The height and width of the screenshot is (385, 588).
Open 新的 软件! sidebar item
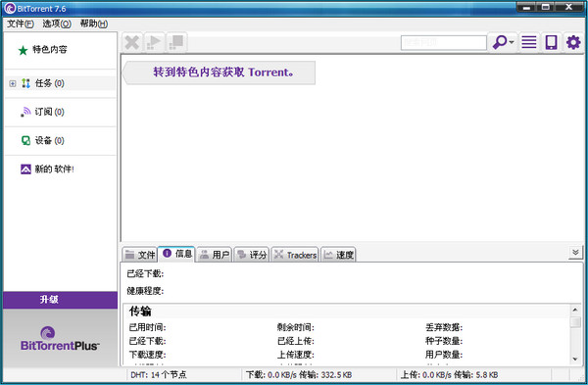click(x=54, y=169)
